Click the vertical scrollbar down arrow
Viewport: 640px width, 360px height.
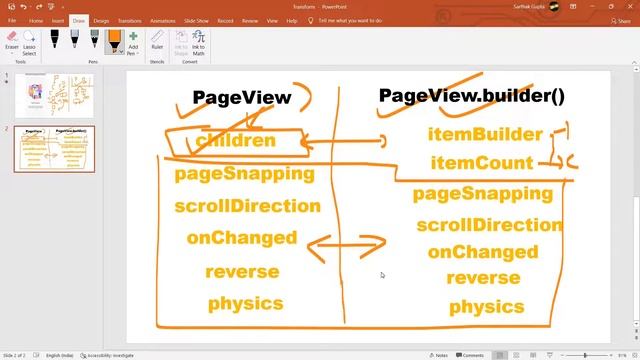pos(636,324)
